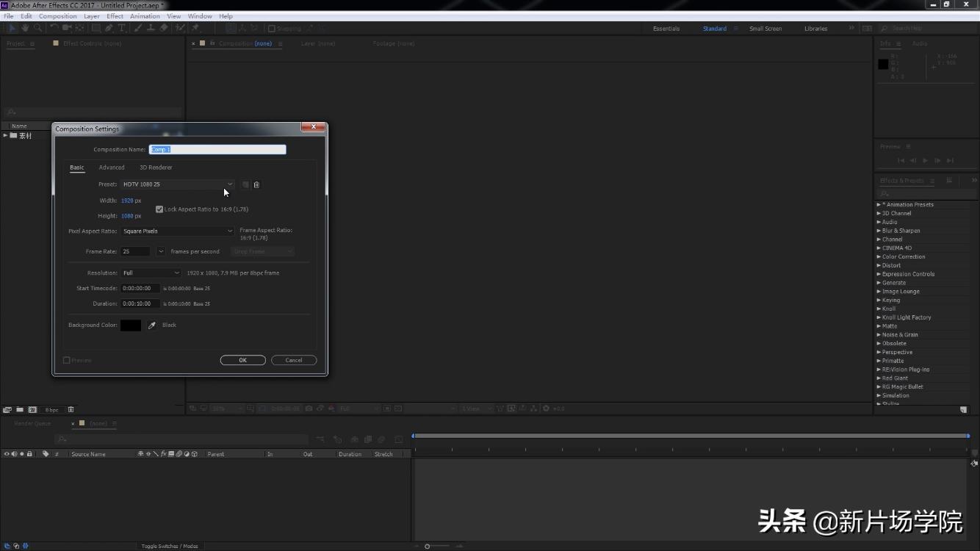Expand the folder in the Project panel

(5, 135)
